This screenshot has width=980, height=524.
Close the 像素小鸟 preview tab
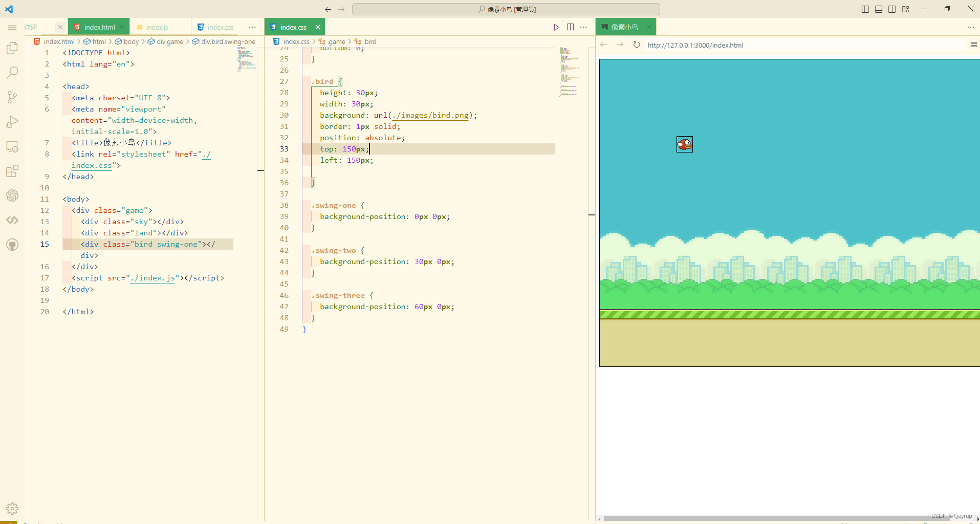pyautogui.click(x=649, y=27)
